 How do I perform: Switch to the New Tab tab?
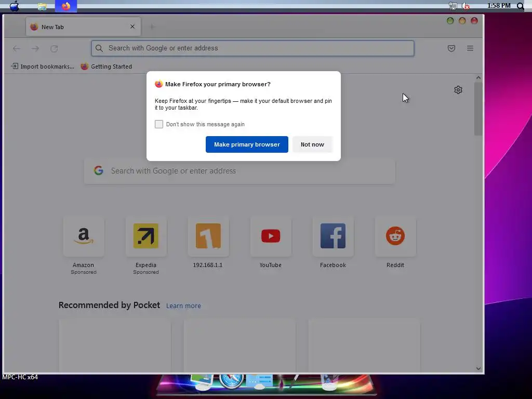(x=83, y=27)
